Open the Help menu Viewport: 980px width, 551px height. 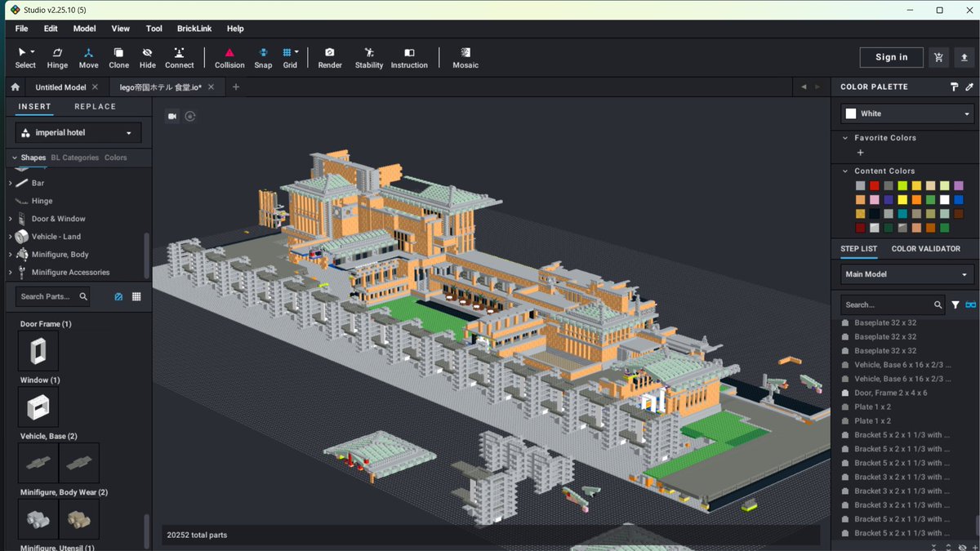(x=235, y=29)
